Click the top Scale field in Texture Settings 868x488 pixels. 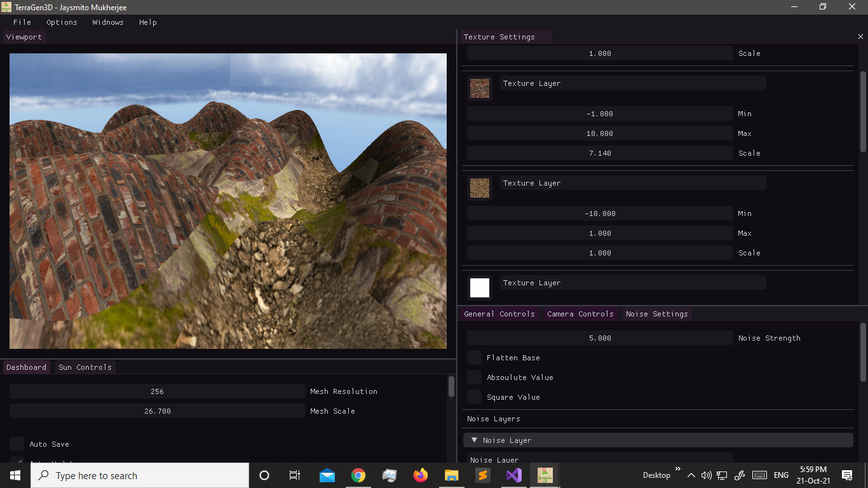(600, 53)
